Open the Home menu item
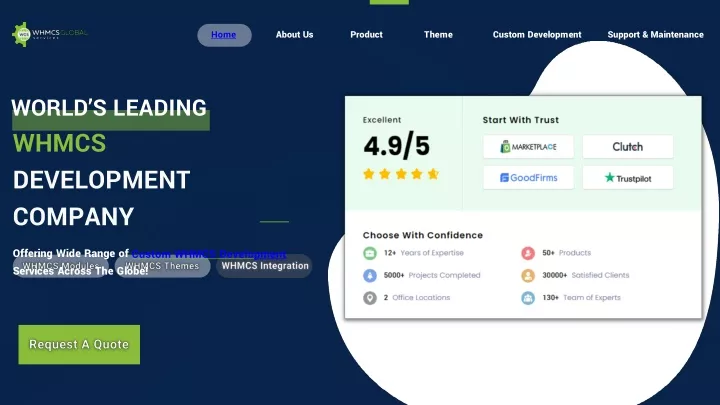The width and height of the screenshot is (720, 405). coord(224,35)
